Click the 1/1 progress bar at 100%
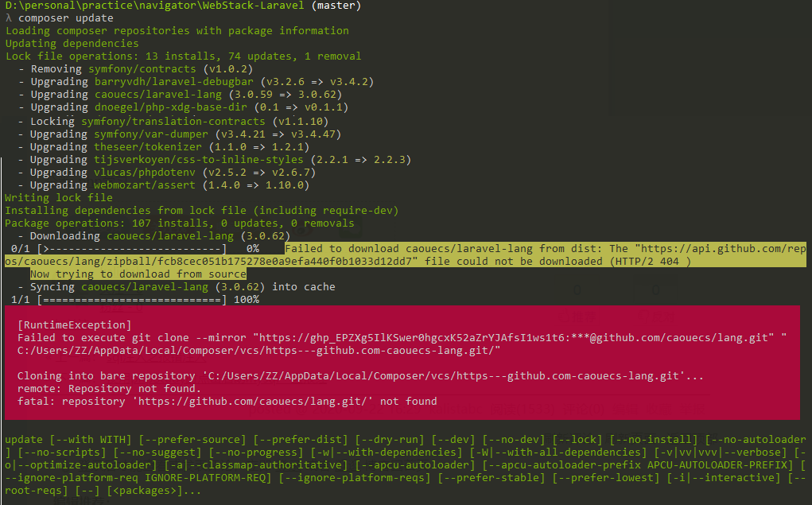Screen dimensions: 812x505 135,299
